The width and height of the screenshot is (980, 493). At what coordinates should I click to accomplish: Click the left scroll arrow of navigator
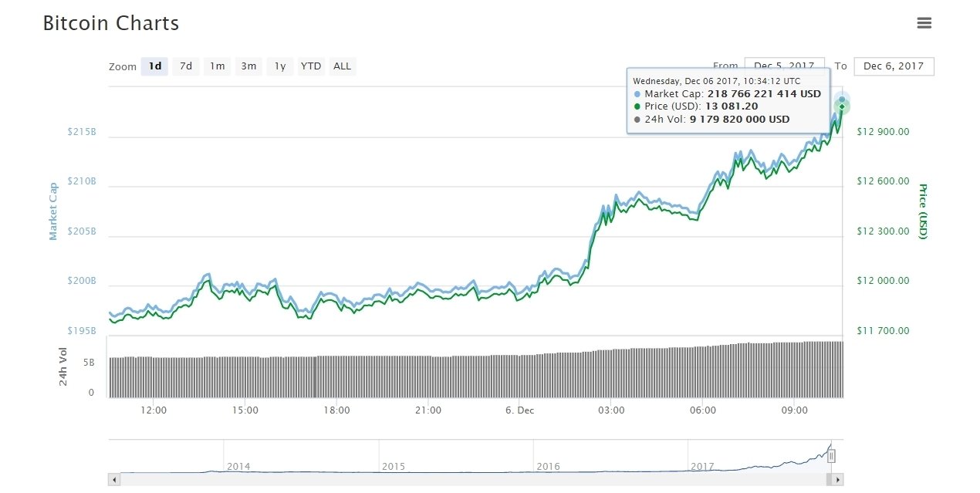(114, 480)
